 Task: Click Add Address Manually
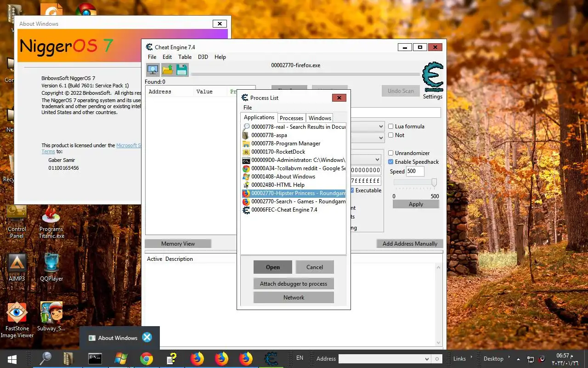pyautogui.click(x=410, y=244)
